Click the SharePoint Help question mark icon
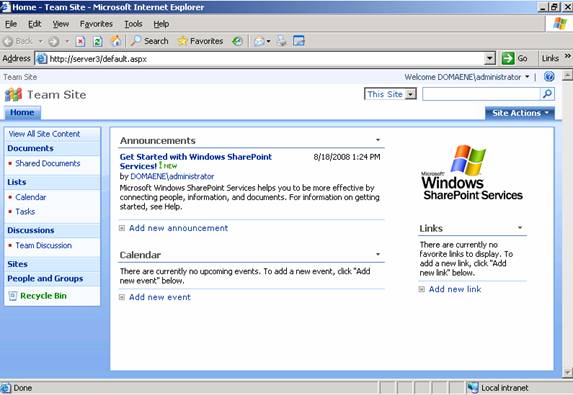Screen dimensions: 573x395 click(549, 76)
